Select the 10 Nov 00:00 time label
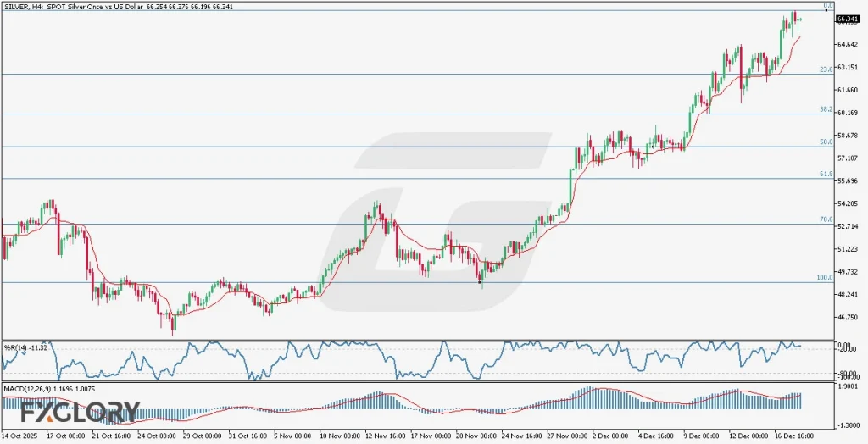Viewport: 868px width, 444px height. pos(339,436)
